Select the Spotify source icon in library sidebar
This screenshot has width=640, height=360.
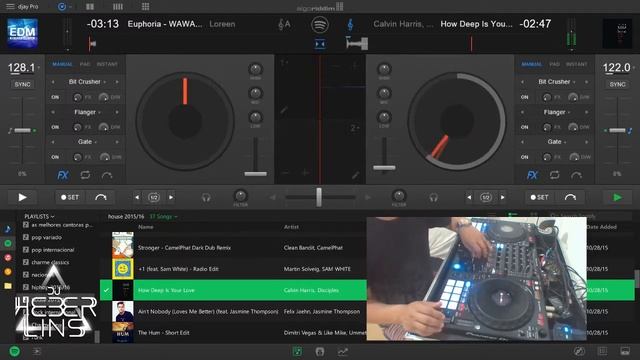[8, 243]
